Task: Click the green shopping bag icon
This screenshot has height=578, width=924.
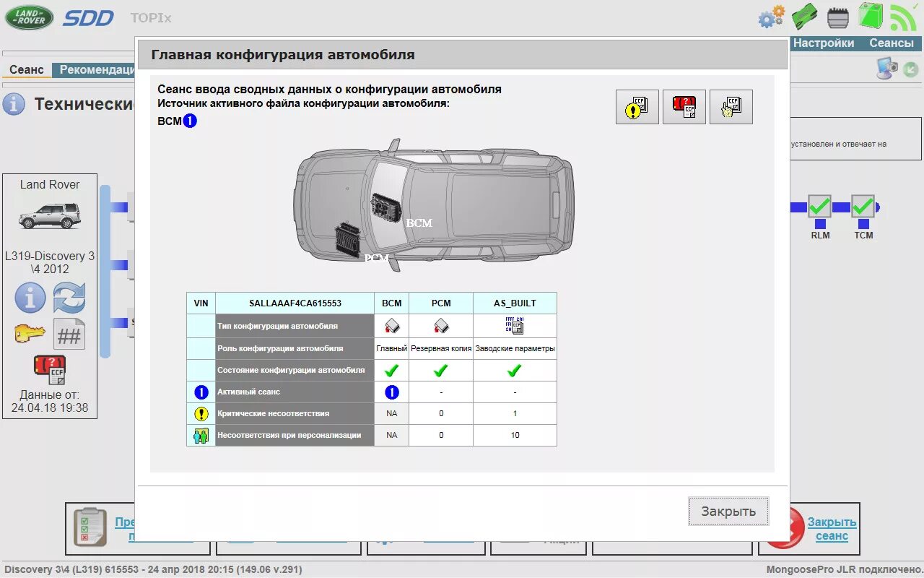Action: pos(870,16)
